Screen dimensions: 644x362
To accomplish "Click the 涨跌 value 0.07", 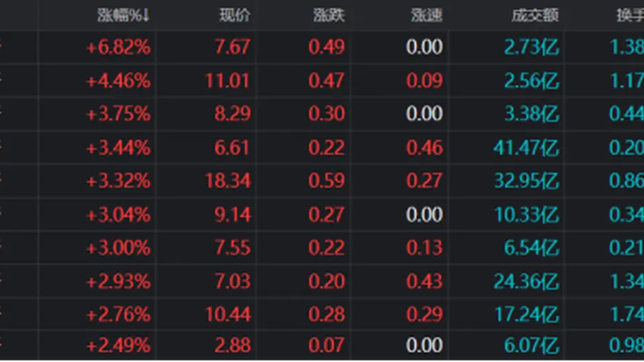I will (327, 345).
